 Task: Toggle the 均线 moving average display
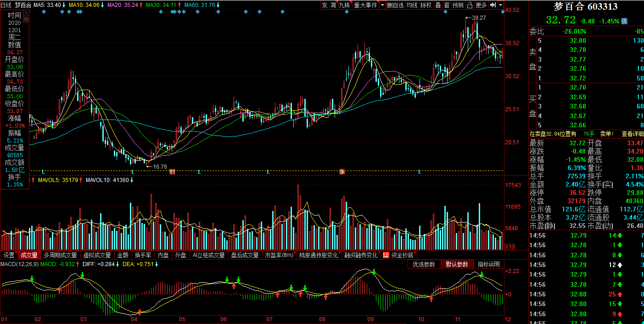tap(412, 5)
